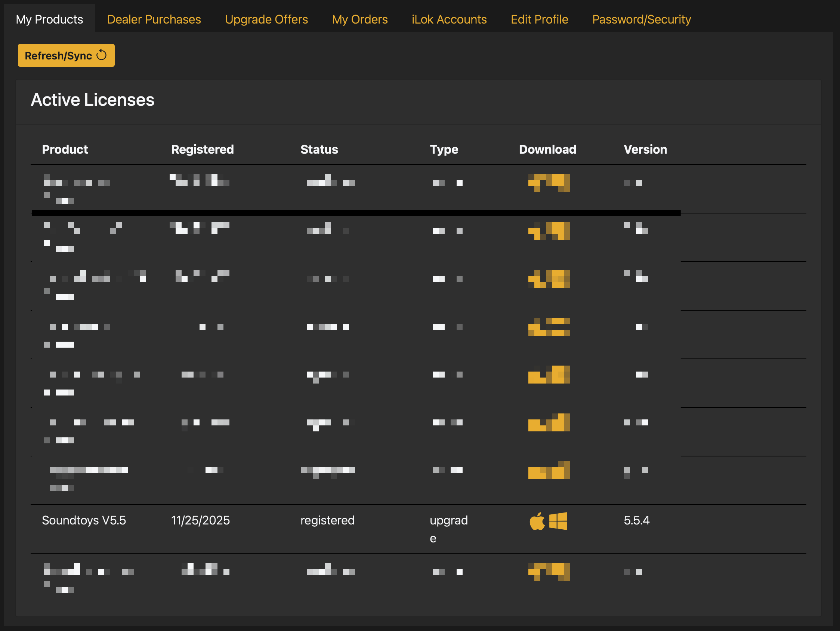
Task: Click the Soundtoys V5.5 product entry
Action: coord(84,521)
